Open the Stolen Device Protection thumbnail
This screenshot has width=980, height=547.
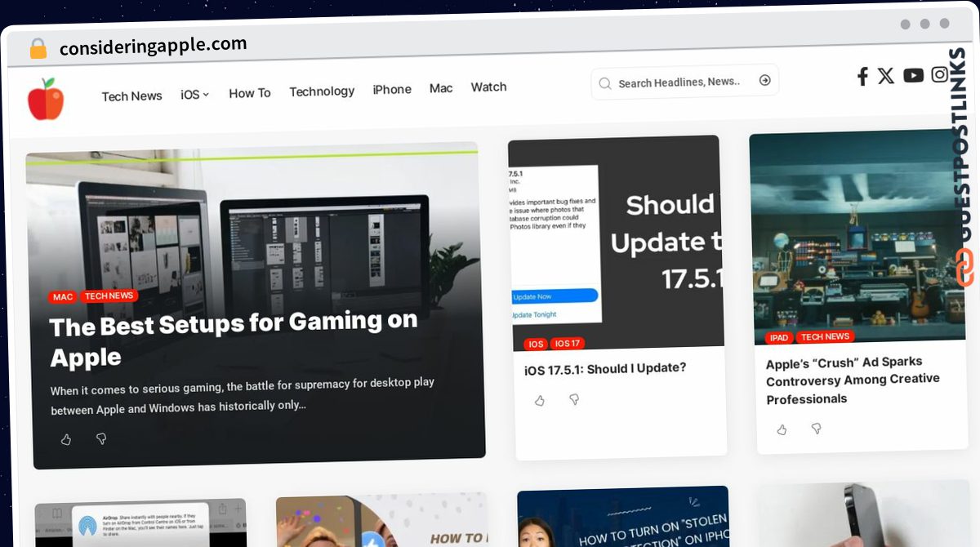(x=623, y=518)
